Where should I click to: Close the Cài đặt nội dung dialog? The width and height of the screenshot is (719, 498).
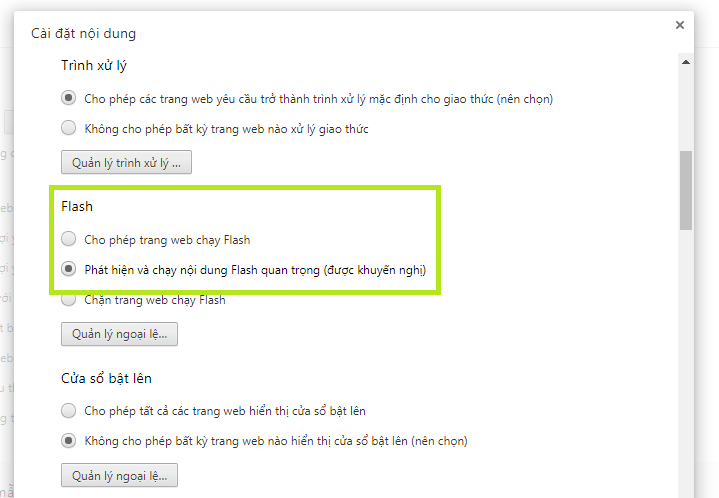click(680, 25)
